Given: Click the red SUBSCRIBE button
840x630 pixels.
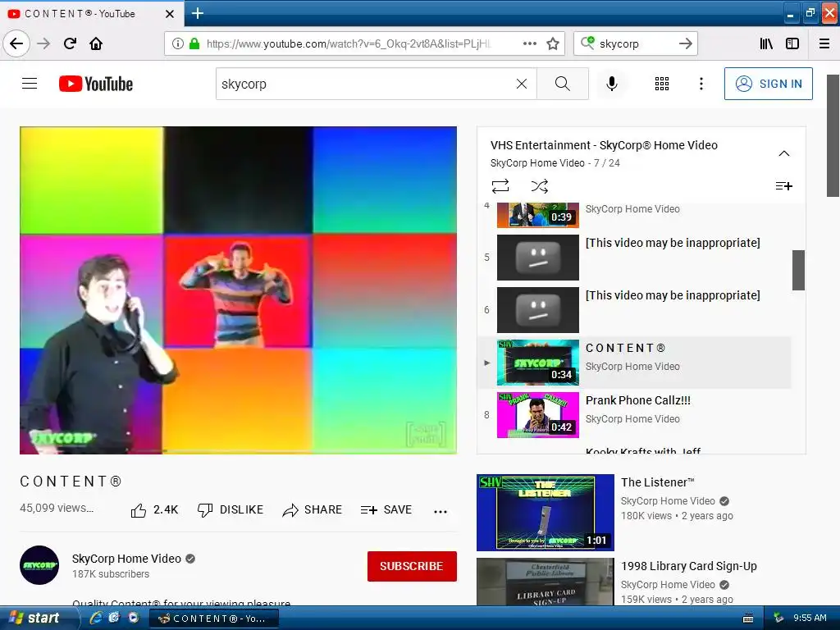Looking at the screenshot, I should [x=412, y=566].
